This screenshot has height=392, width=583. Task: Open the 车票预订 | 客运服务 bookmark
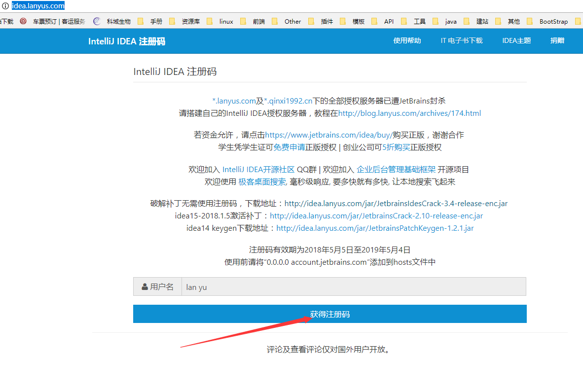53,22
